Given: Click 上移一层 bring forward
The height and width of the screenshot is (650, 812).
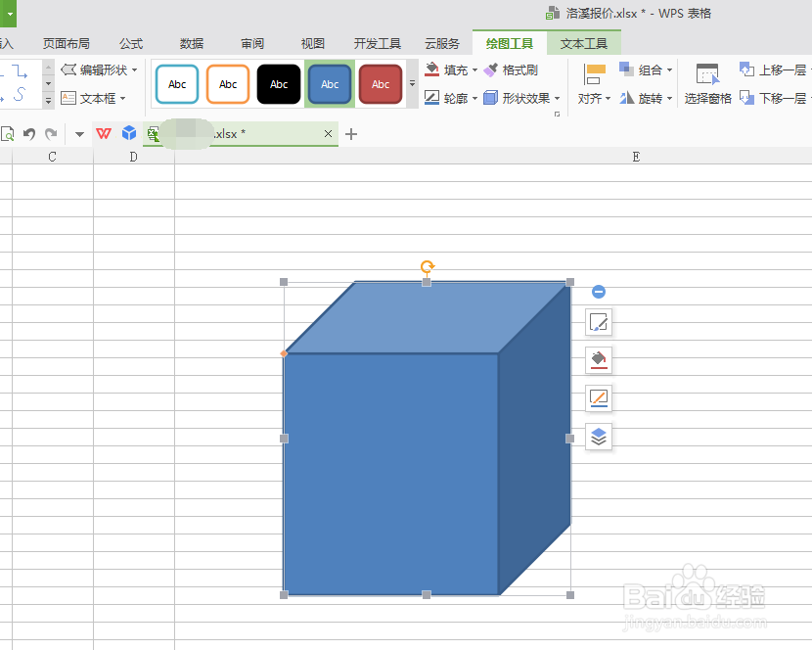Looking at the screenshot, I should pos(774,70).
